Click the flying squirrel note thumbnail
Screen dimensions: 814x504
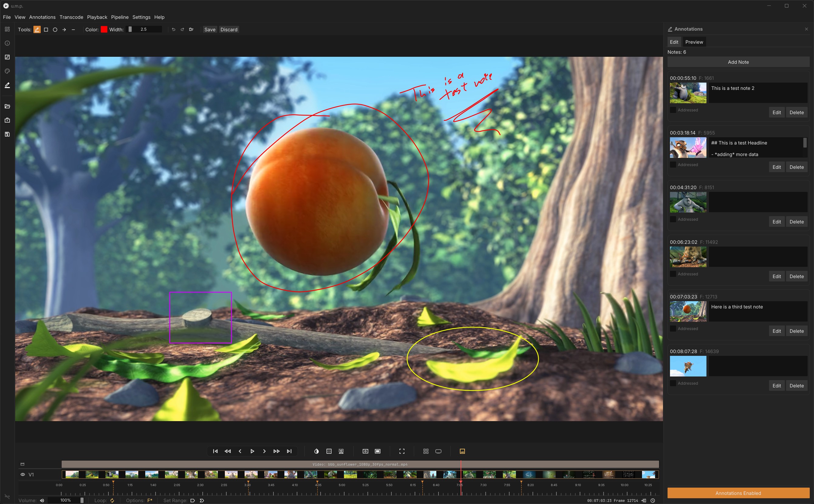click(x=688, y=366)
